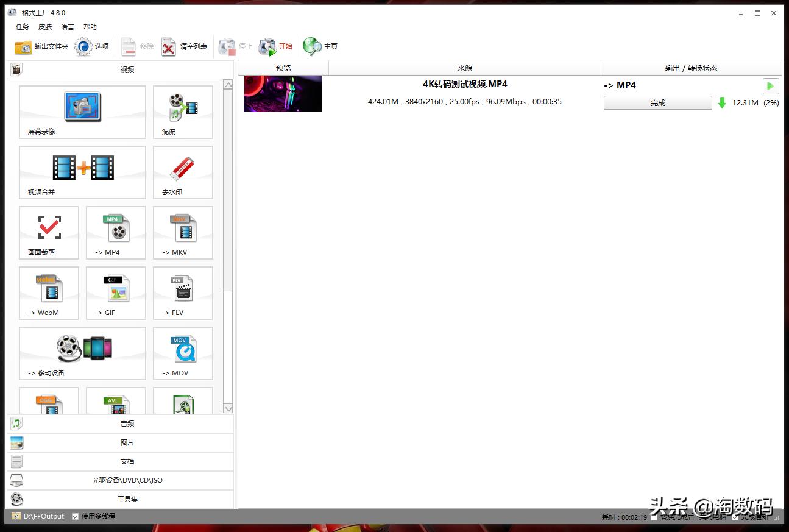Select the -> 移动设备 mobile device preset
The height and width of the screenshot is (532, 789).
(x=82, y=353)
